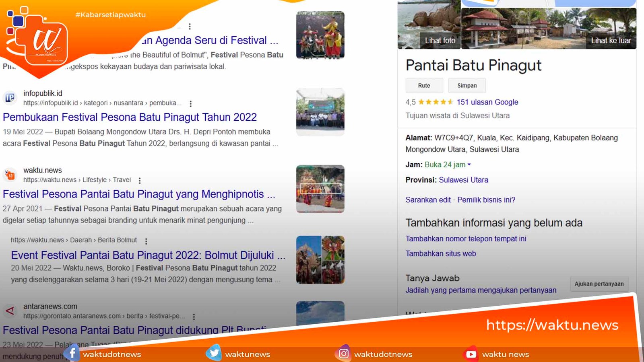Click the Tanya Jawab heading

432,278
